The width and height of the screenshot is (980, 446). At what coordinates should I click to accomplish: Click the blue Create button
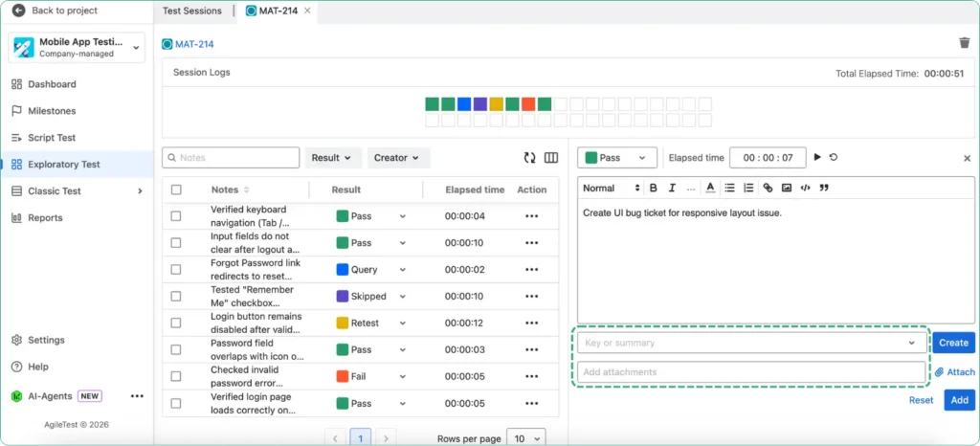point(954,343)
